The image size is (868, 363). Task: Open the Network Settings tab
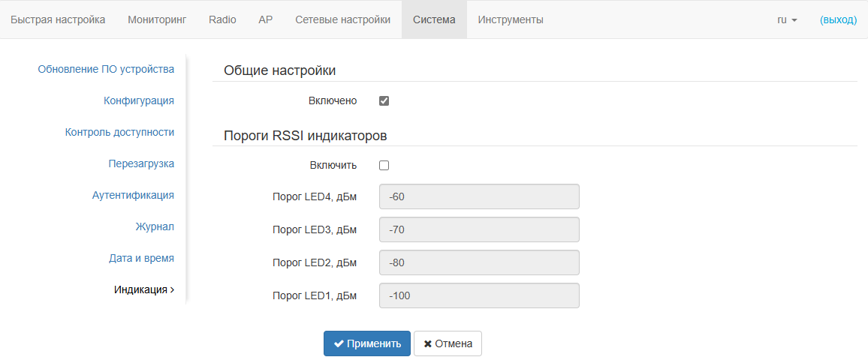point(342,19)
